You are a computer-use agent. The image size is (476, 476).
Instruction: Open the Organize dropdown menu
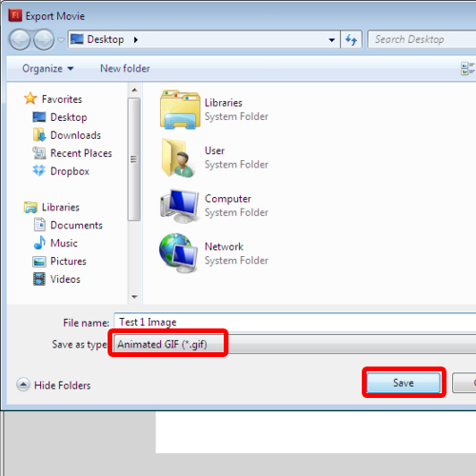[x=48, y=69]
